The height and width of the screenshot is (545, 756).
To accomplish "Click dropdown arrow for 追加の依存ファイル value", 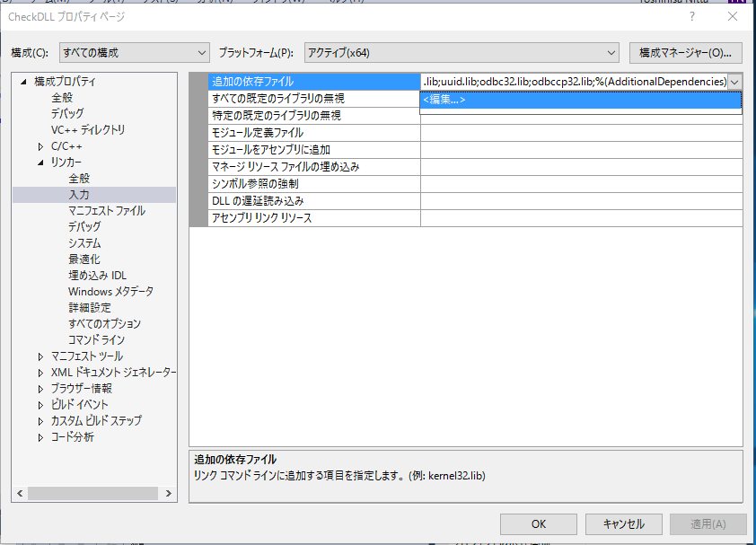I will click(734, 82).
